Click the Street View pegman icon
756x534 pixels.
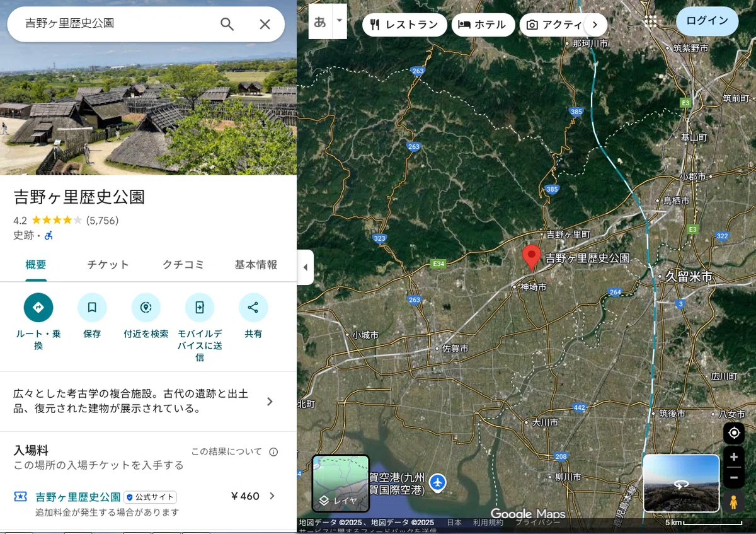tap(733, 502)
